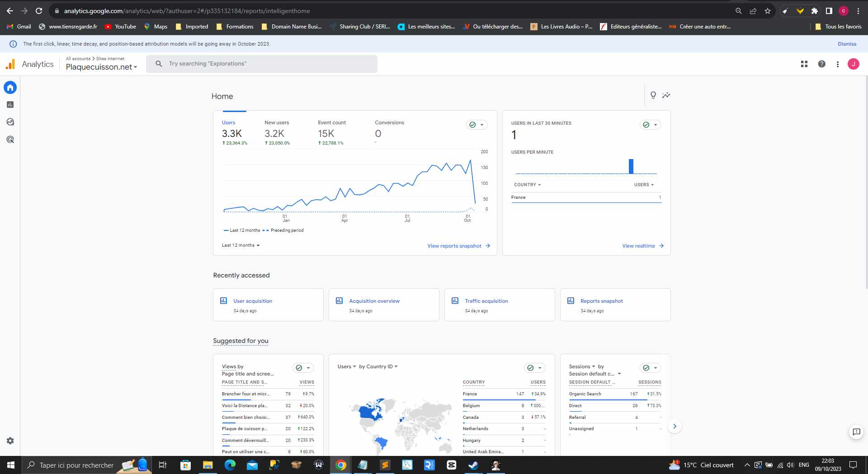Select the Users metric tab

coord(234,133)
